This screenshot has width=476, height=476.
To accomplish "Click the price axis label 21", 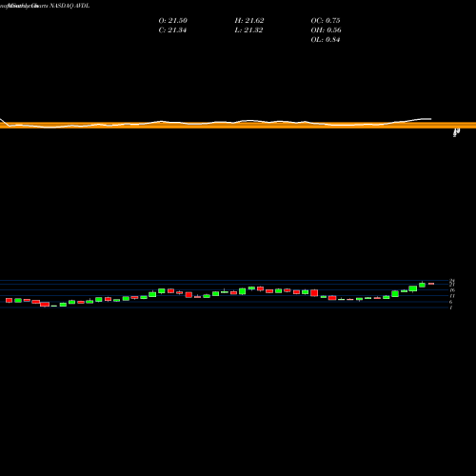I will (x=452, y=285).
